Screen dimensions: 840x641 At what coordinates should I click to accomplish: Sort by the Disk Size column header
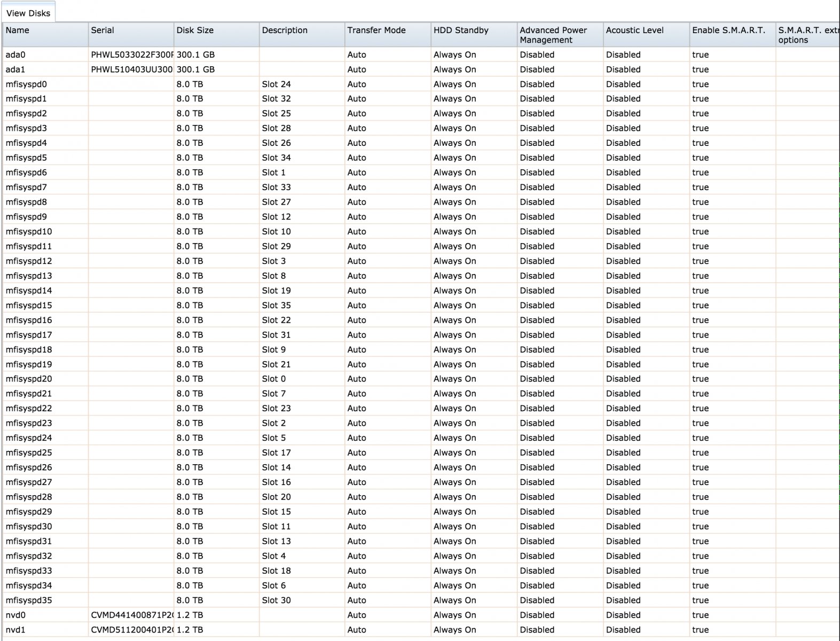click(x=216, y=35)
